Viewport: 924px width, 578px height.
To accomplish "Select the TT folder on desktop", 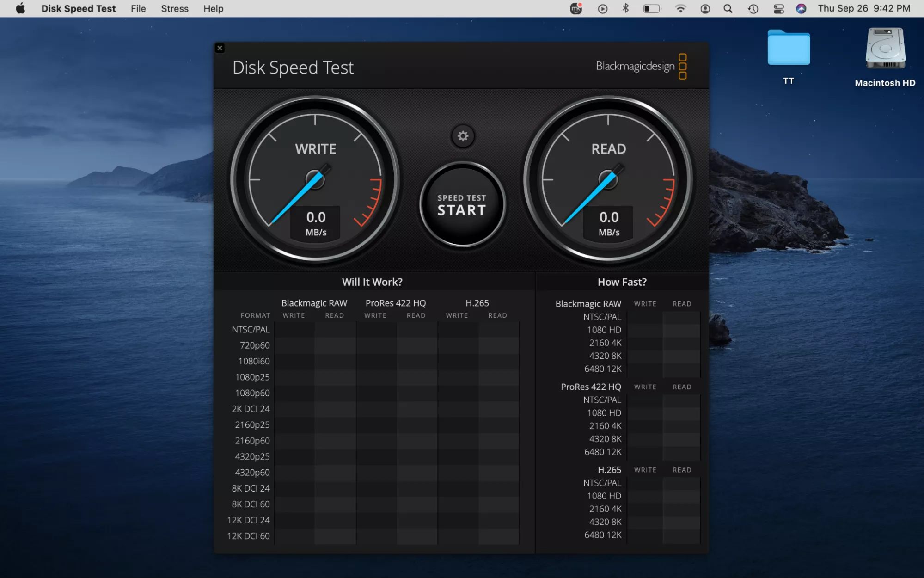I will [789, 49].
